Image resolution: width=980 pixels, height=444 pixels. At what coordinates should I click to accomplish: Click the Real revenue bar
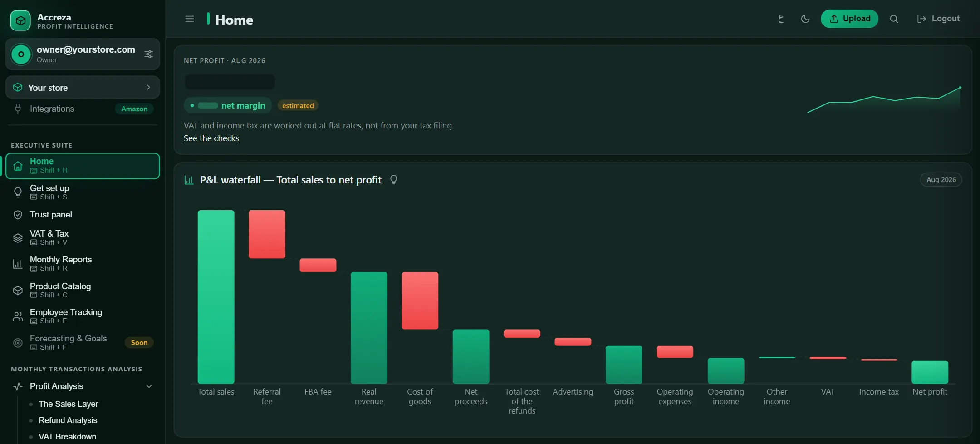[369, 328]
